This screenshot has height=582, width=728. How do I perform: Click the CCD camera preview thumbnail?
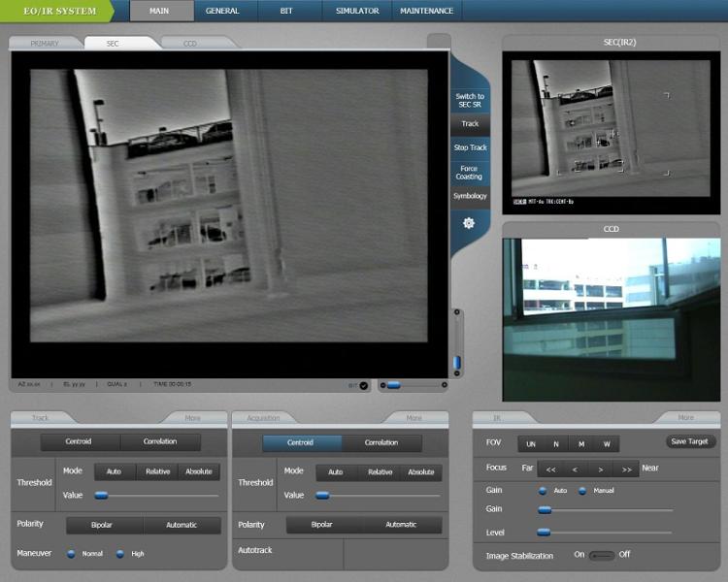(611, 320)
